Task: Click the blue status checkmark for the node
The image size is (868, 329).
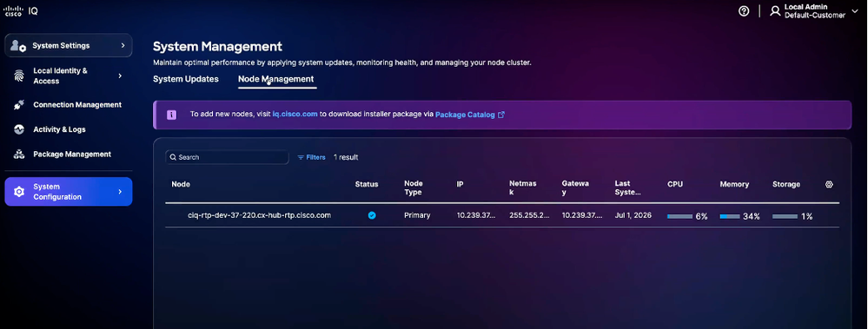Action: (x=372, y=215)
